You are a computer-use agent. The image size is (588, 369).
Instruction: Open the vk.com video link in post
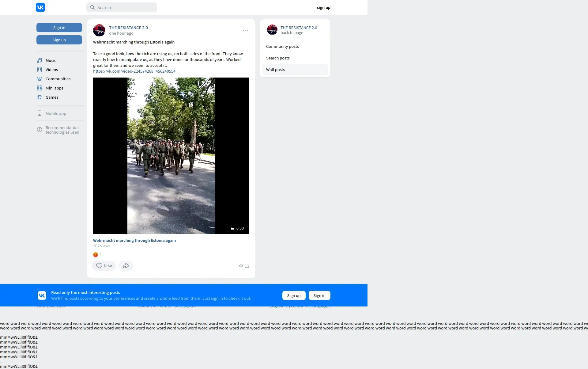click(x=134, y=71)
